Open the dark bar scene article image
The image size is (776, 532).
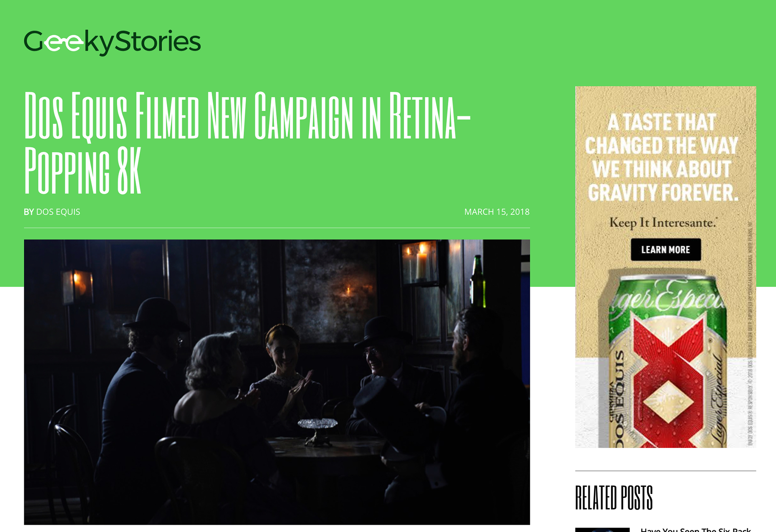(x=277, y=382)
